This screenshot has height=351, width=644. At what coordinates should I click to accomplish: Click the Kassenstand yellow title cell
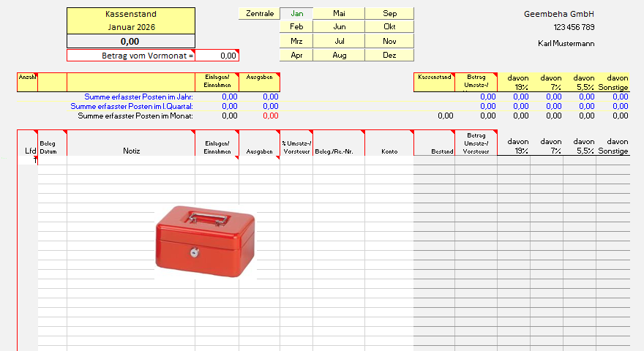coord(131,14)
